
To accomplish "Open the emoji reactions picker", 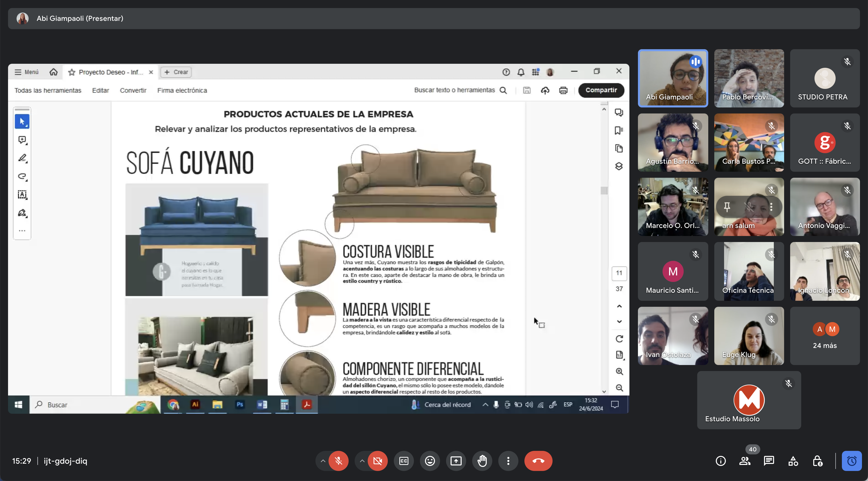I will coord(430,461).
